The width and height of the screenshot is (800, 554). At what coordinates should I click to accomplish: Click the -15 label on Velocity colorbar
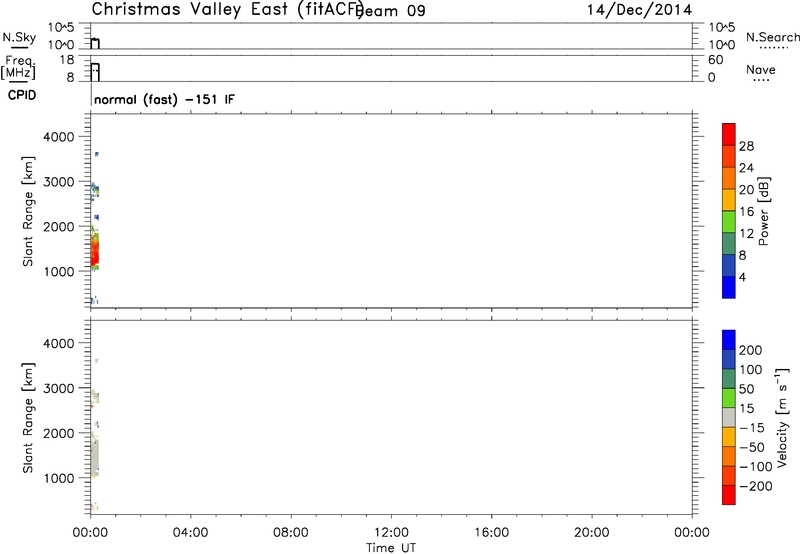tap(752, 428)
